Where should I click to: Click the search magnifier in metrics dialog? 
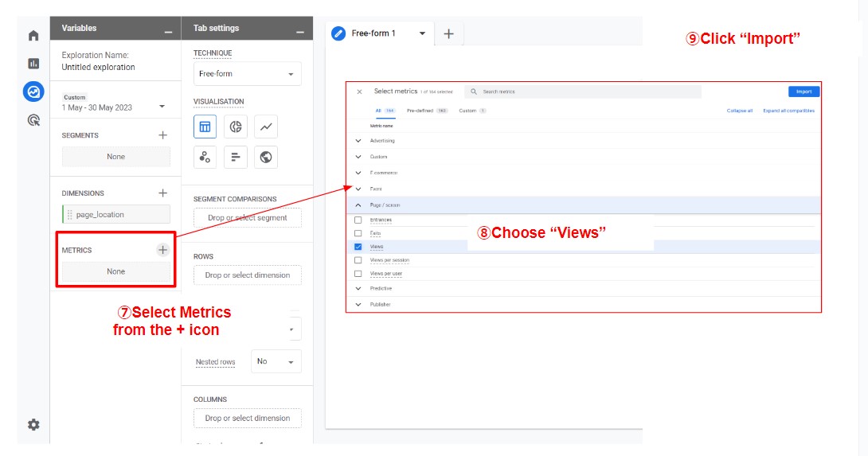click(474, 92)
